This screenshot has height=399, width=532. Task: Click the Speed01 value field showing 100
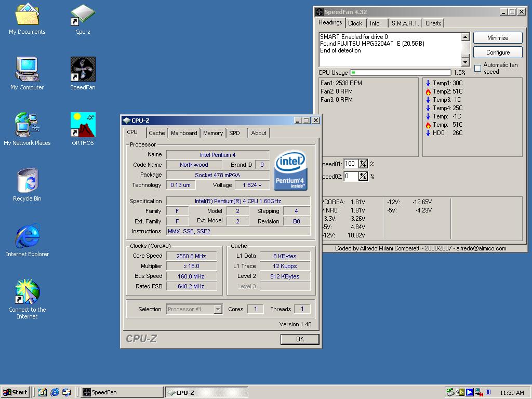pos(351,164)
